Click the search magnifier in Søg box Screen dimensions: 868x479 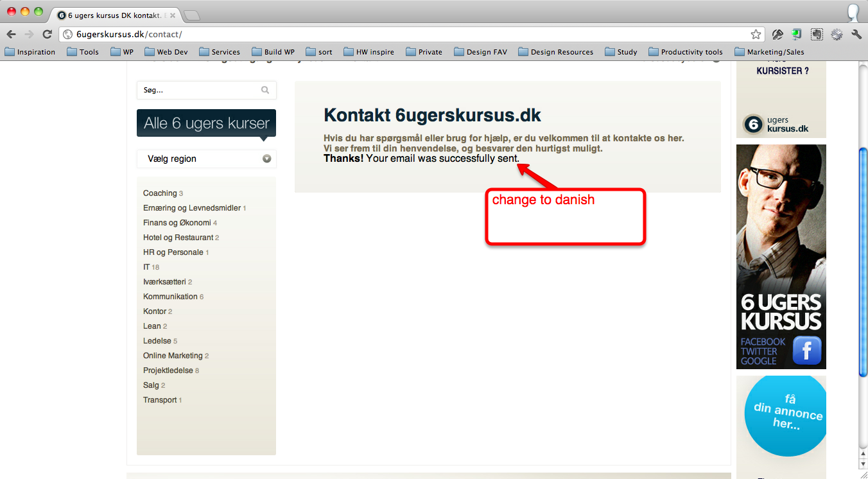pyautogui.click(x=265, y=91)
